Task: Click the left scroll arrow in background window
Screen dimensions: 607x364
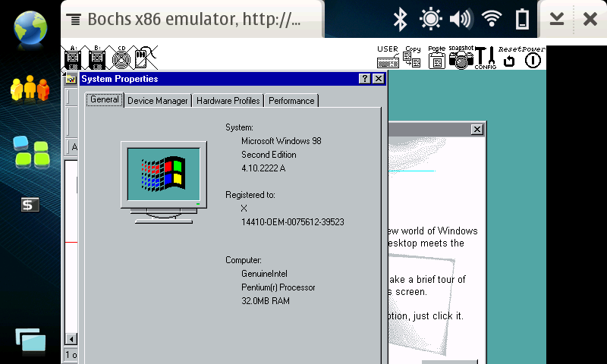Action: tap(71, 339)
